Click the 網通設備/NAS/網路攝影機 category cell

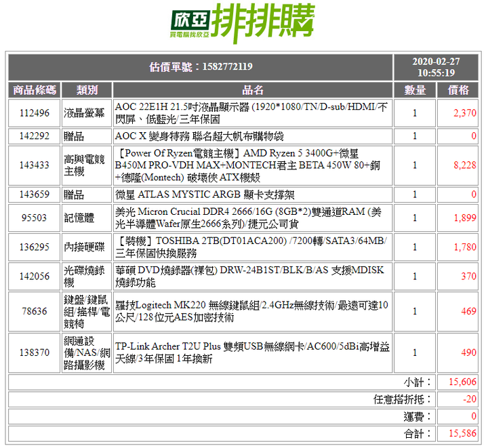87,352
